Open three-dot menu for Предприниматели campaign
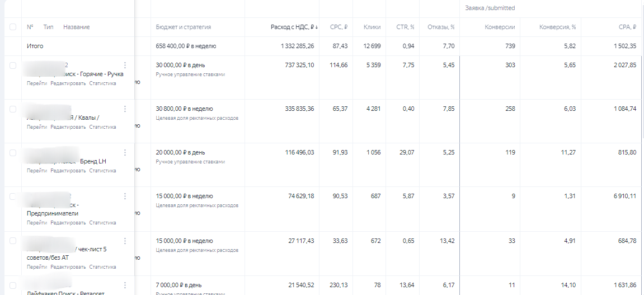The height and width of the screenshot is (295, 644). click(125, 196)
